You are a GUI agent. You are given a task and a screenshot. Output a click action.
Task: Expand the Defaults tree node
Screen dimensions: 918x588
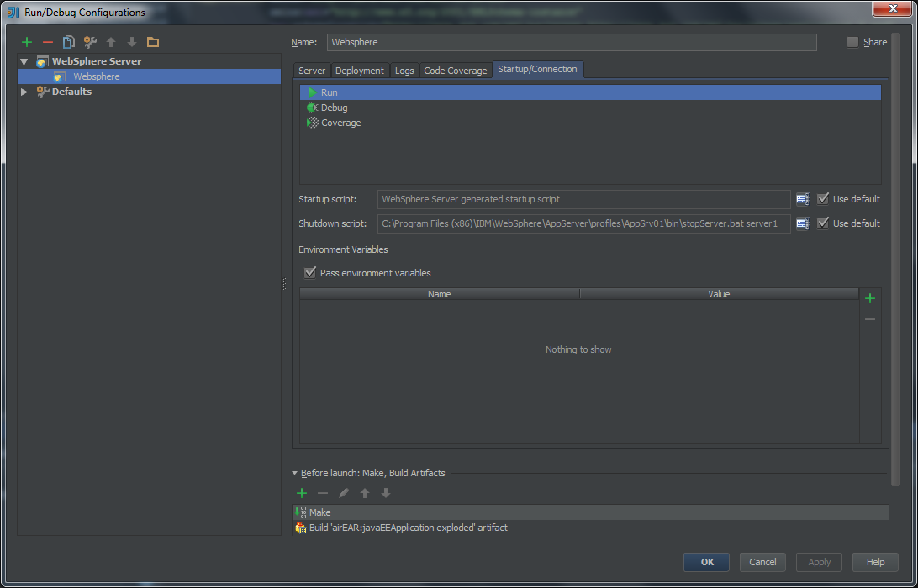pyautogui.click(x=24, y=92)
